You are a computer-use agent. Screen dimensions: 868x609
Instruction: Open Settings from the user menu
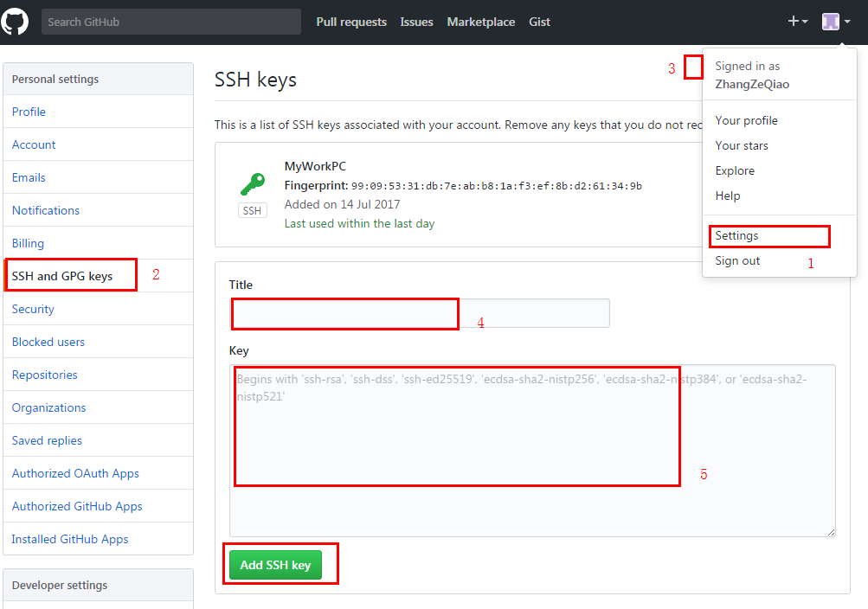736,235
